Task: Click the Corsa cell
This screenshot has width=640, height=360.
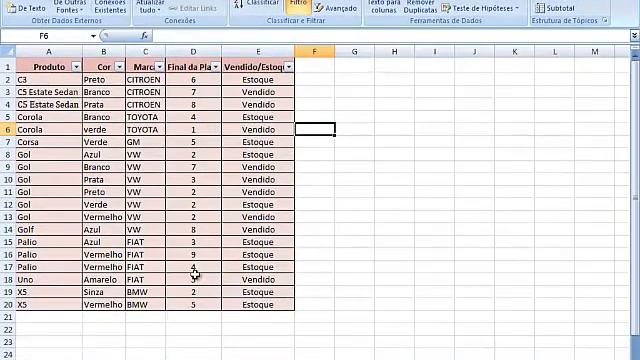Action: coord(49,142)
